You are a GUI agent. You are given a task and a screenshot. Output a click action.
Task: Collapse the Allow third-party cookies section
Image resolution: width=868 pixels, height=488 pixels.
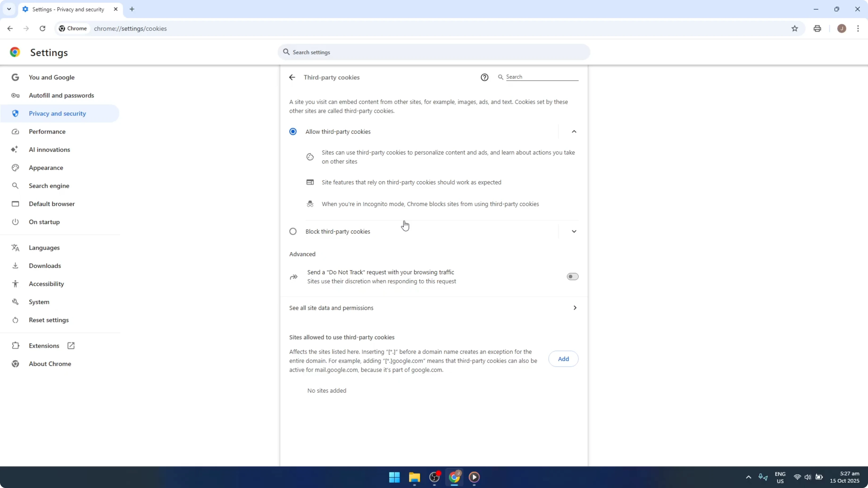pos(574,131)
